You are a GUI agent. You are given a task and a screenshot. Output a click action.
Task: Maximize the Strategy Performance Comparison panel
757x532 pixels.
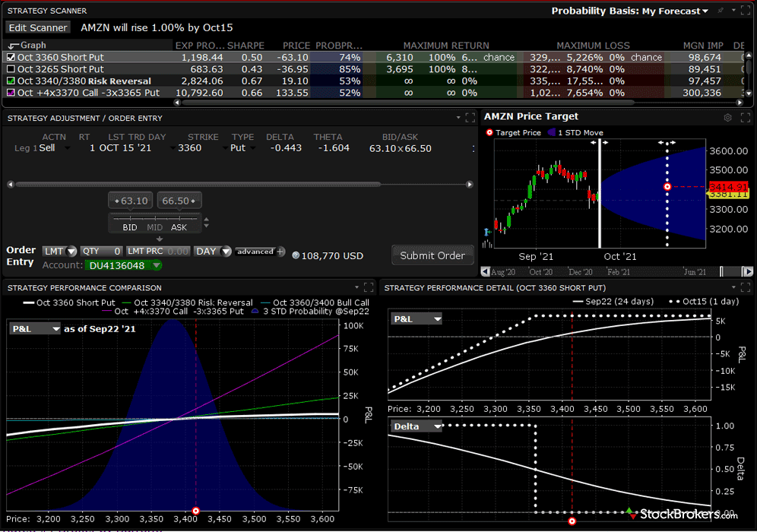[x=368, y=287]
